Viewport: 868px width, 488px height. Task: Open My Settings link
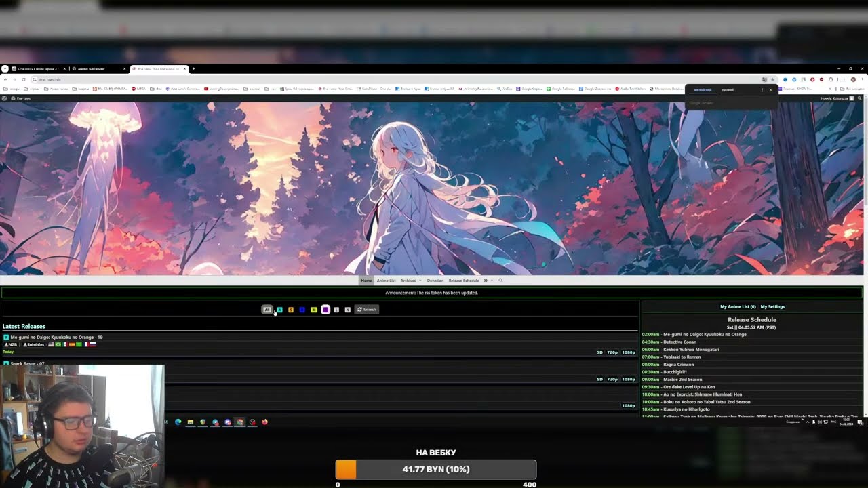coord(772,307)
